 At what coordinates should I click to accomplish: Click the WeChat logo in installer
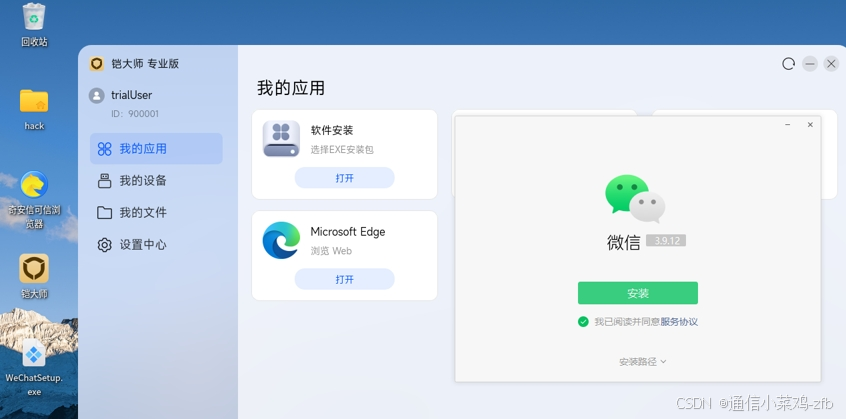click(x=635, y=198)
